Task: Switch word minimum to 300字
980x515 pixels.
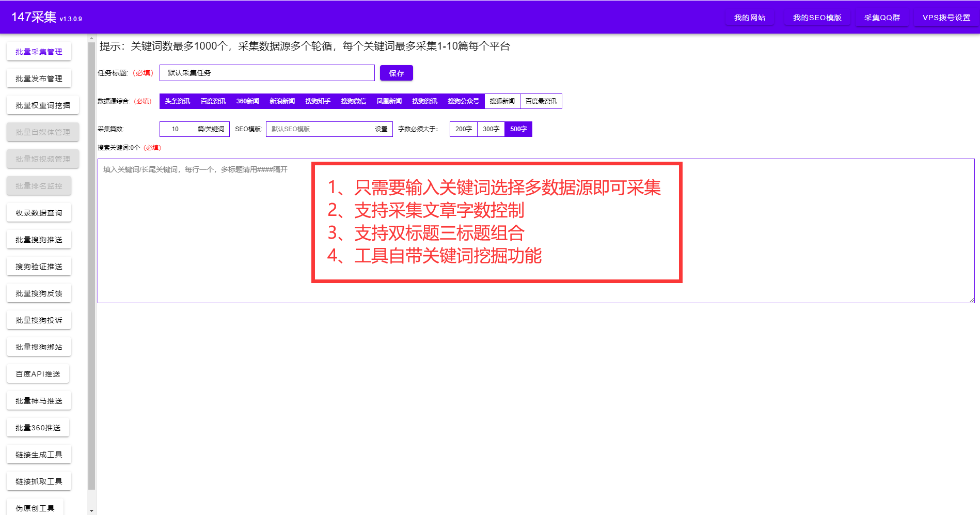Action: (491, 129)
